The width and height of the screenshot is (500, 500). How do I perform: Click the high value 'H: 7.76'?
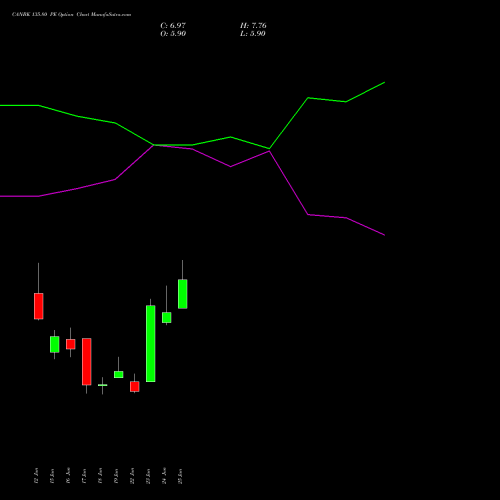coord(253,26)
